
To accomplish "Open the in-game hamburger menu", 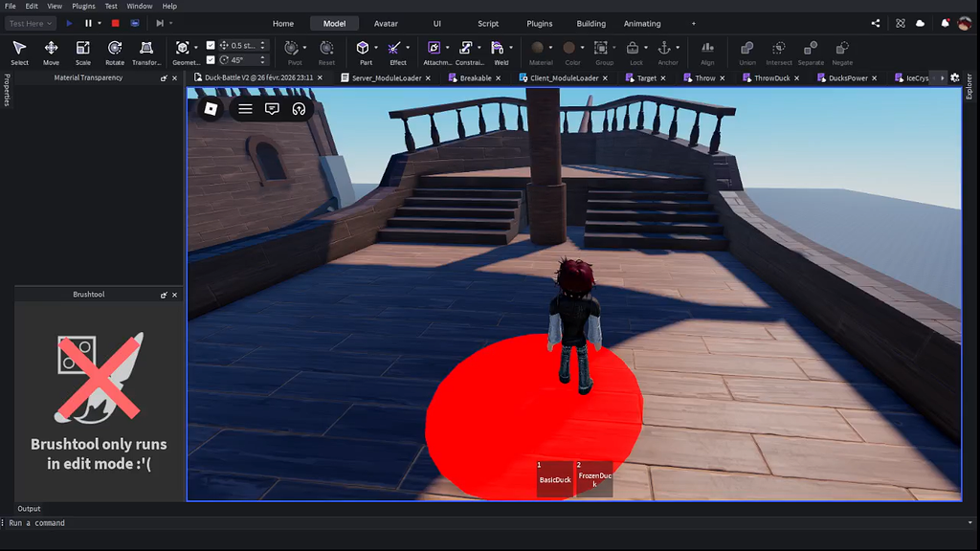I will tap(245, 109).
